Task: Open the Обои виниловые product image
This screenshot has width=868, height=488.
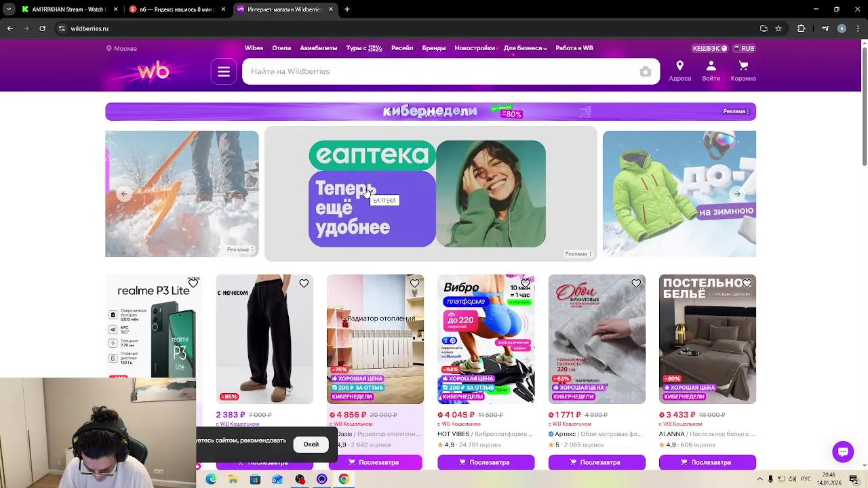Action: [x=597, y=339]
